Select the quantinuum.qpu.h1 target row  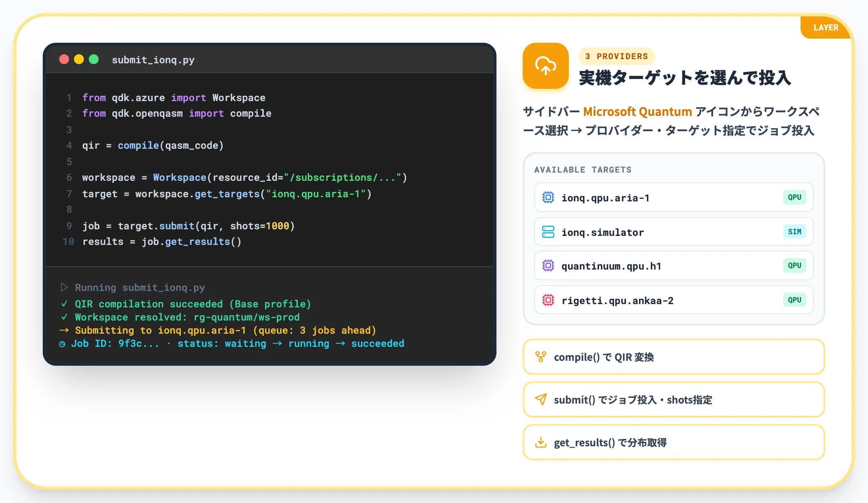coord(674,265)
